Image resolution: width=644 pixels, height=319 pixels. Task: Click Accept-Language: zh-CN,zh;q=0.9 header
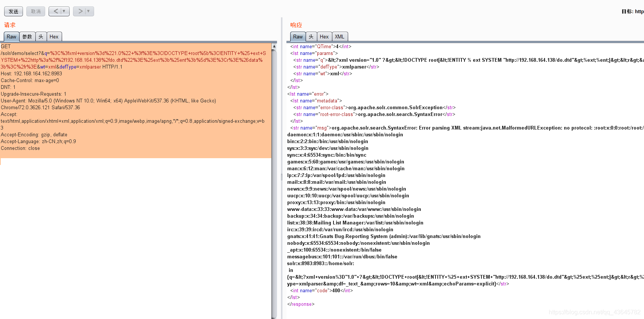coord(38,141)
